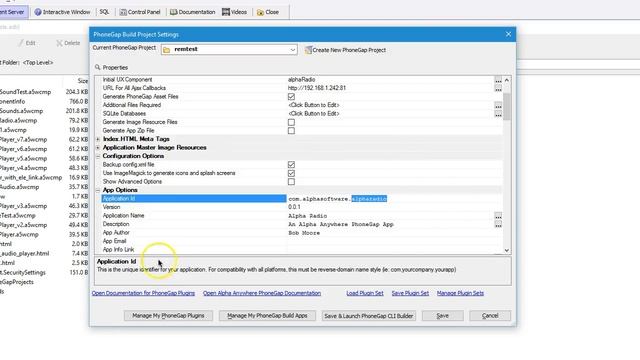640x360 pixels.
Task: Open the ellipsis editor for Initial UX Component
Action: click(x=498, y=80)
